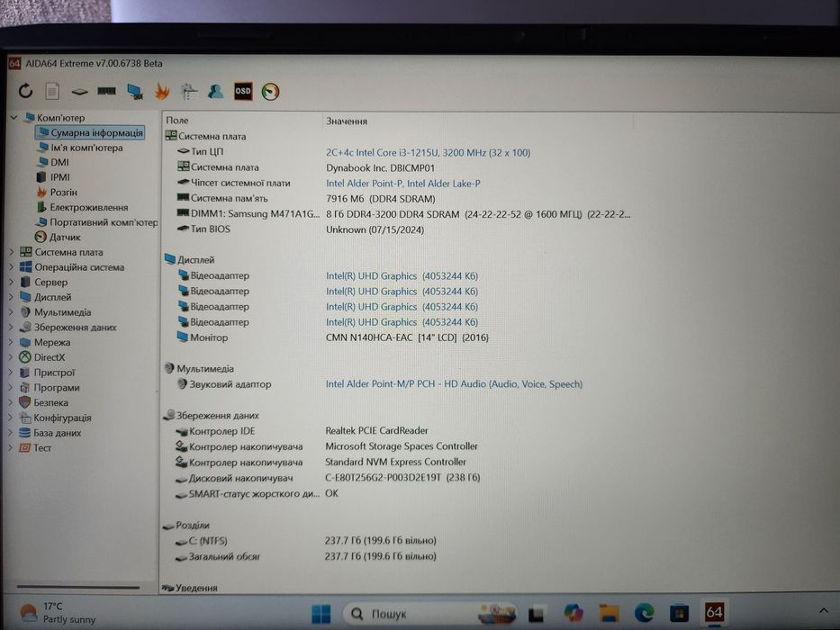840x630 pixels.
Task: Open Monitor Diagnostics toolbar icon
Action: [x=135, y=92]
